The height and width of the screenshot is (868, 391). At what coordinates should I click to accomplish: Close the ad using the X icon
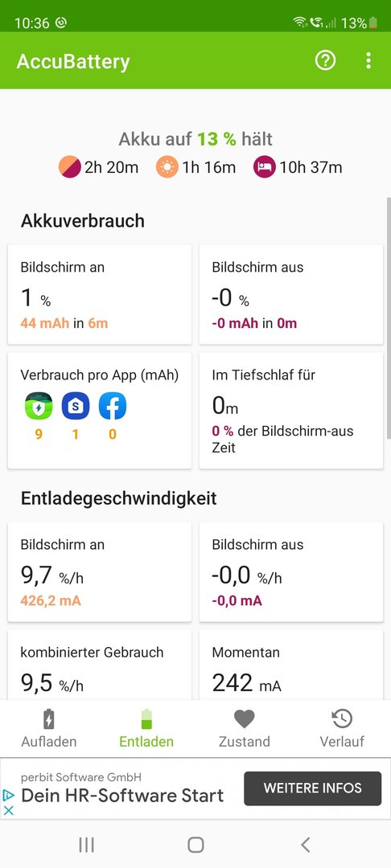tap(8, 810)
